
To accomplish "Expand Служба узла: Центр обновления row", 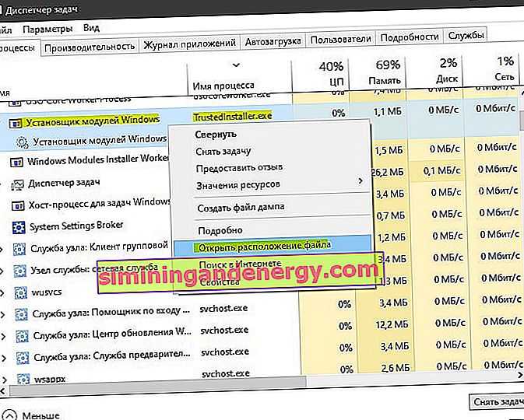I will pos(4,337).
